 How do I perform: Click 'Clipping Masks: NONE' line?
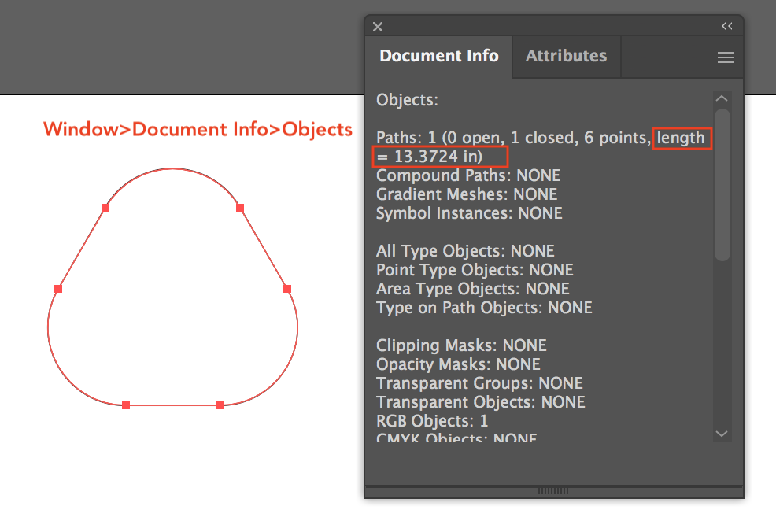[461, 345]
